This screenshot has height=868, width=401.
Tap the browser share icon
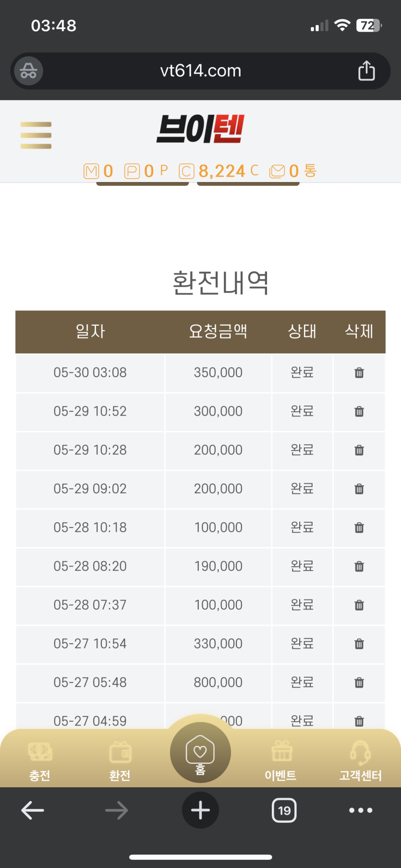(366, 71)
